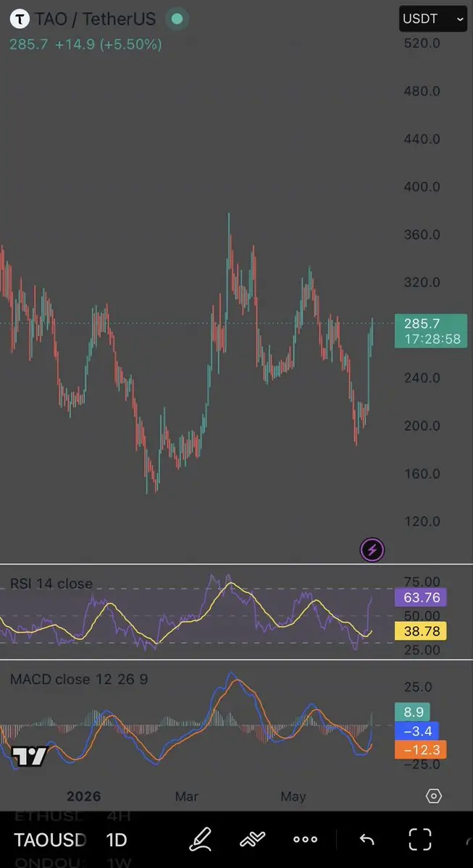
Task: Open the three-dot more menu
Action: 305,839
